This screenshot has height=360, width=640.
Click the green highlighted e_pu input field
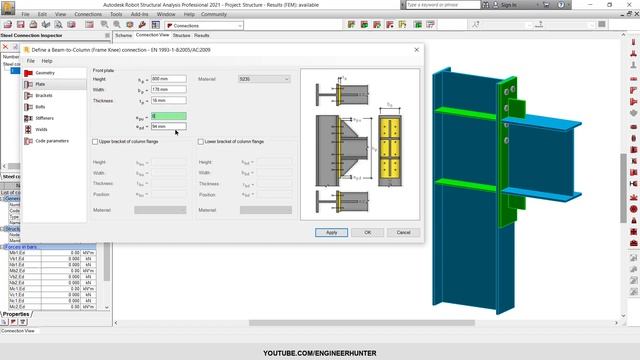[x=169, y=116]
